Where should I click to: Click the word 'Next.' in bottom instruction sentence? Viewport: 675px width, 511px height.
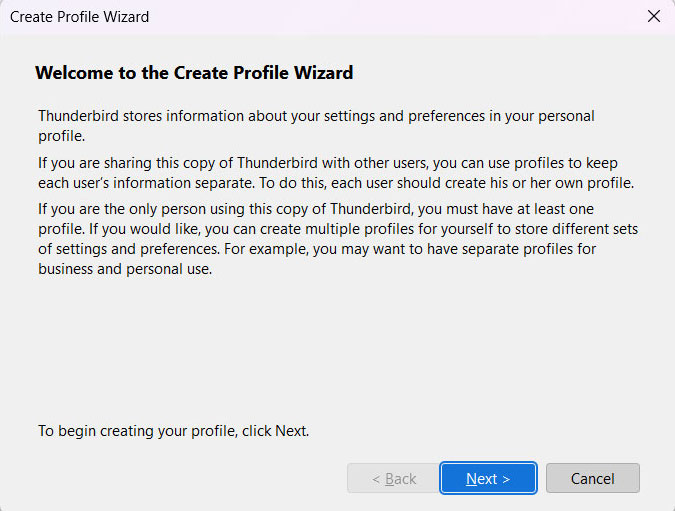coord(291,431)
